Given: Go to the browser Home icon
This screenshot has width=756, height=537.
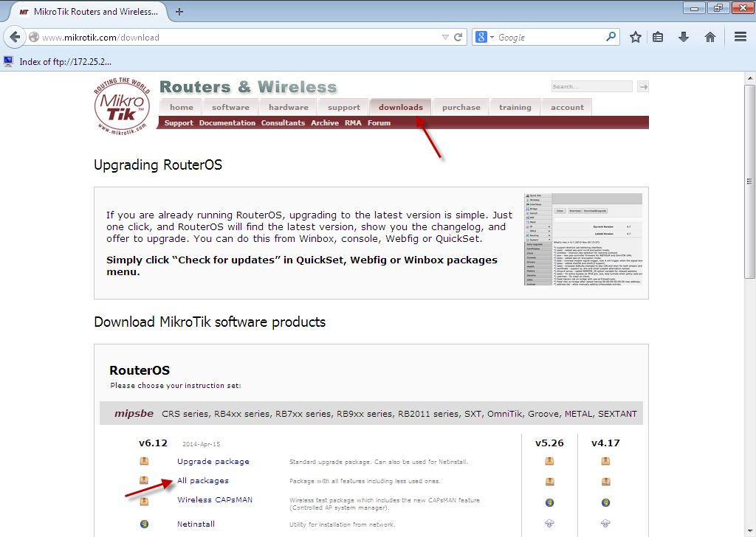Looking at the screenshot, I should [x=709, y=37].
